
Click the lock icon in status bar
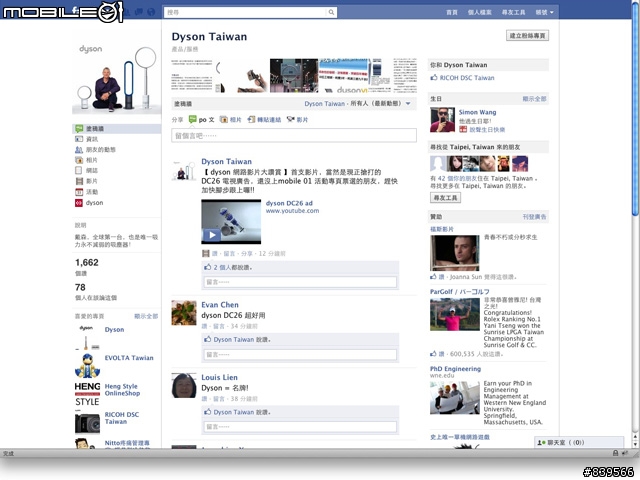click(x=615, y=453)
